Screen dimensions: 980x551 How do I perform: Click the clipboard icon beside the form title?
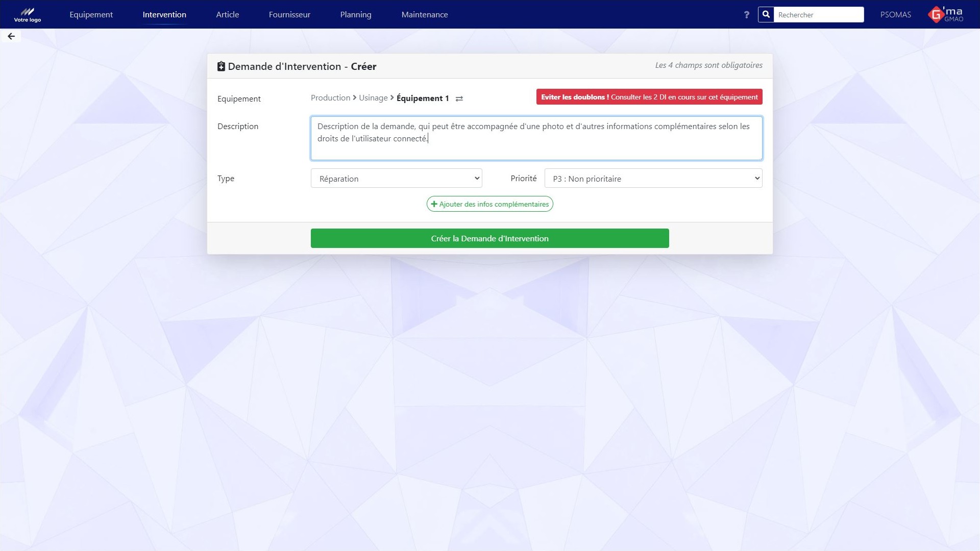pyautogui.click(x=221, y=66)
